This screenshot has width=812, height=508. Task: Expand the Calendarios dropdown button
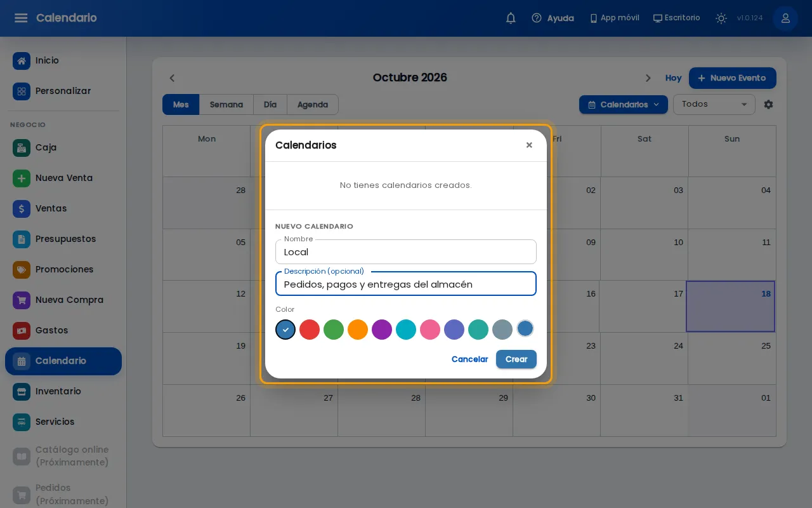click(624, 105)
